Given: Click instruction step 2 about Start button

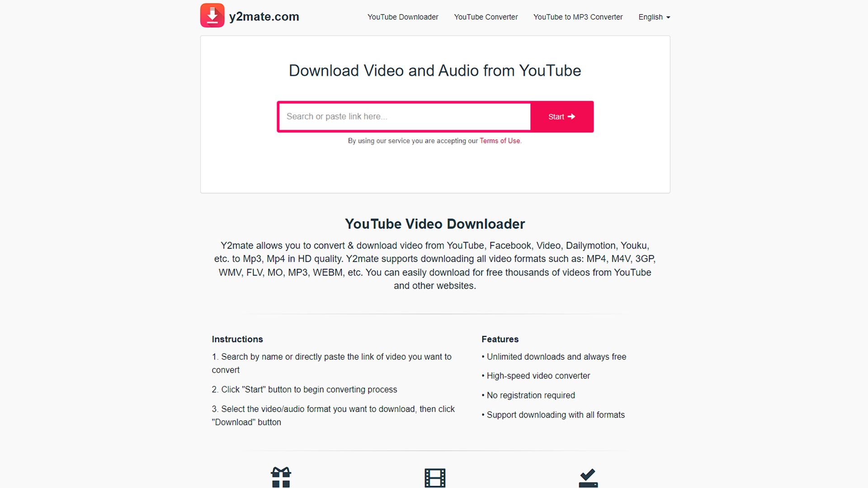Looking at the screenshot, I should [304, 389].
